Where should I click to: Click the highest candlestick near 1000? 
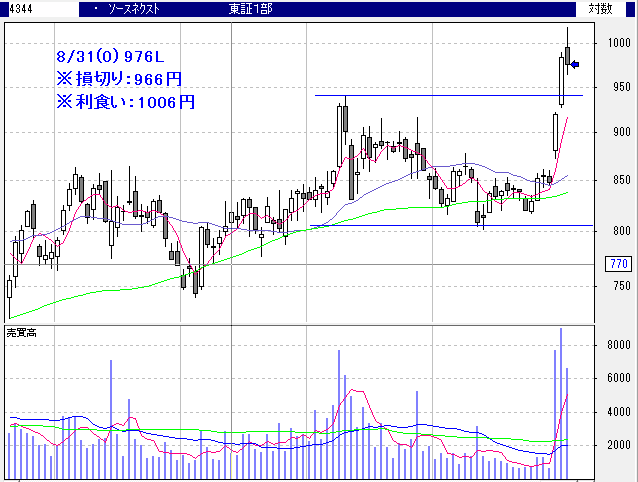[567, 55]
